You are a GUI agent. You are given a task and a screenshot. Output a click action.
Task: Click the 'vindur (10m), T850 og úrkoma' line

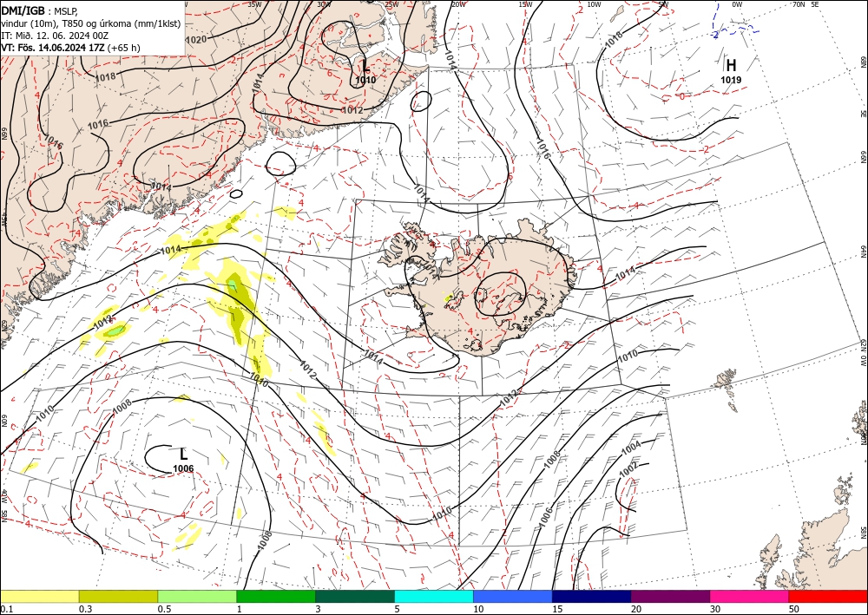(x=91, y=23)
